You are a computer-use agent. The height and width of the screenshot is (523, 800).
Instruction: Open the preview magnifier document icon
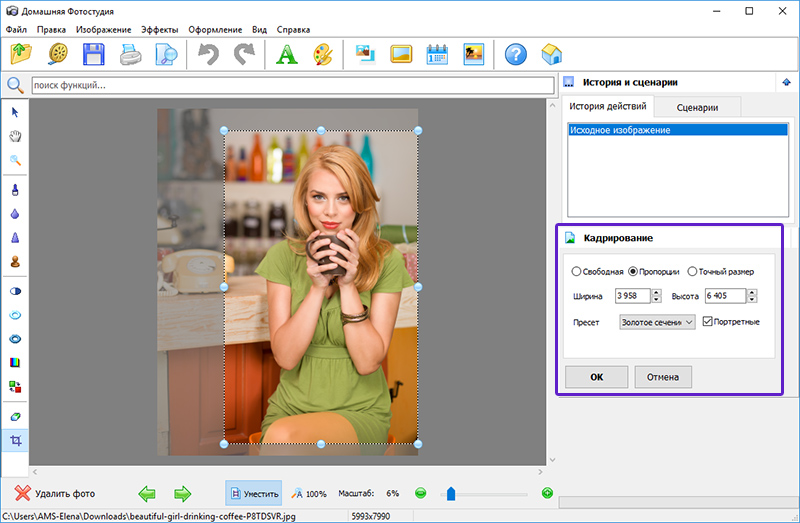coord(166,54)
